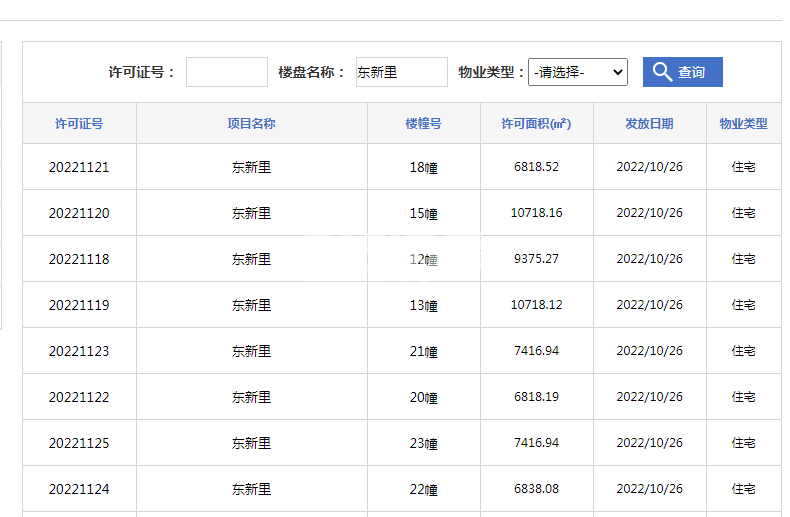Image resolution: width=790 pixels, height=517 pixels.
Task: Click 住宅 in row 20221120
Action: pos(743,213)
